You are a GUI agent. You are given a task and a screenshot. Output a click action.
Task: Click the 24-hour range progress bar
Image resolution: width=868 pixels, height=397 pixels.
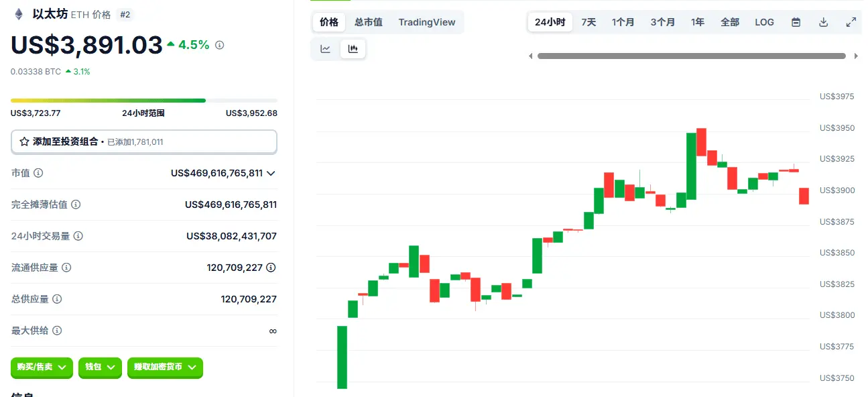pyautogui.click(x=144, y=101)
